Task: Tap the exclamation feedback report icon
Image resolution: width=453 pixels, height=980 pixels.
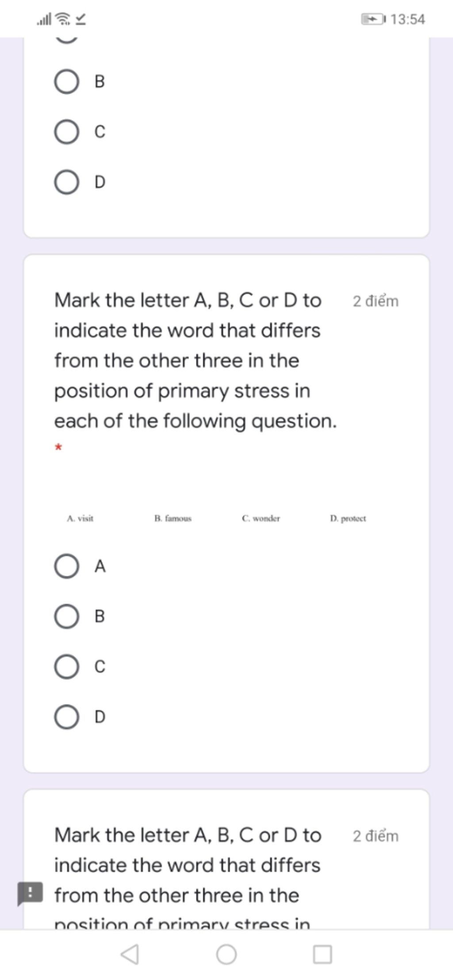Action: [30, 893]
